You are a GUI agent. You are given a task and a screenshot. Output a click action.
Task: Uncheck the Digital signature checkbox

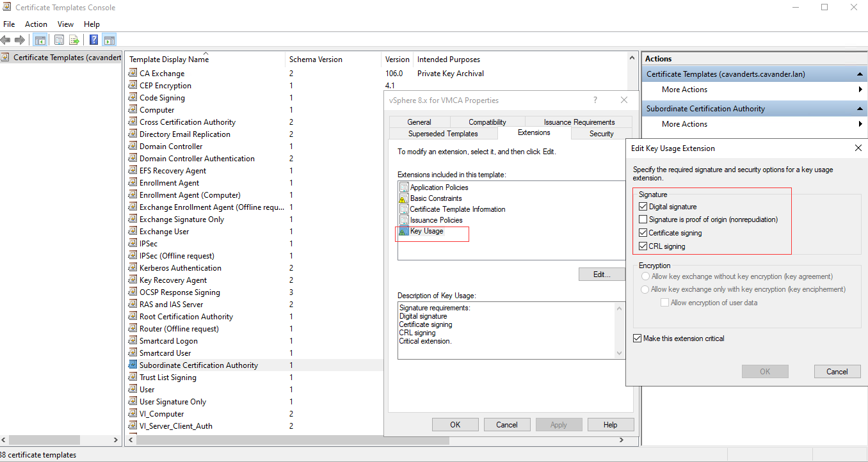[x=643, y=207]
